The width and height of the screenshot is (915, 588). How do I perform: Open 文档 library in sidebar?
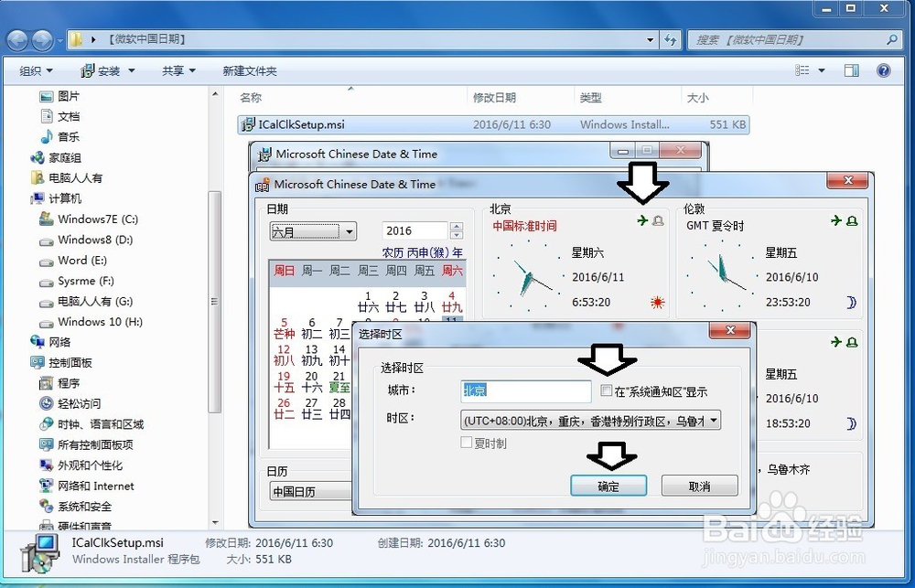59,117
